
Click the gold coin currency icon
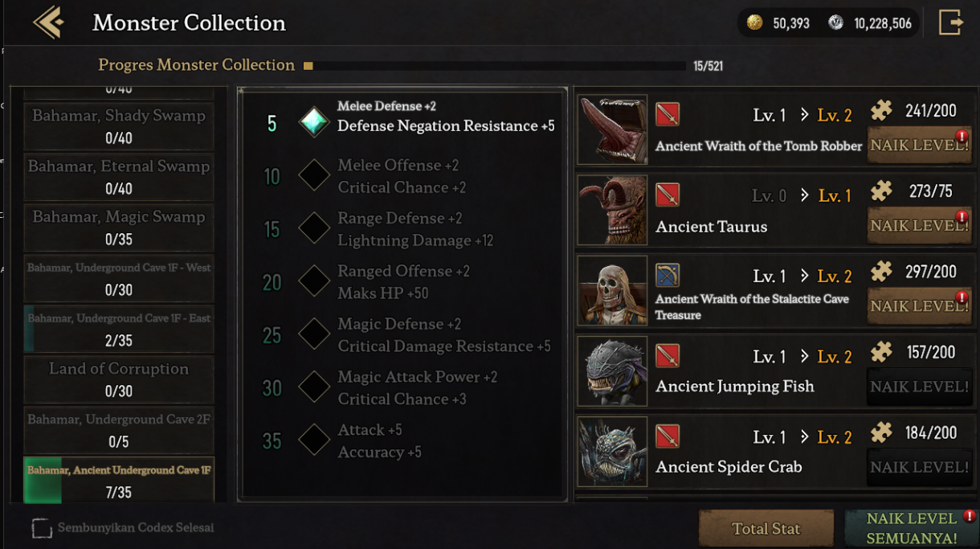click(754, 23)
